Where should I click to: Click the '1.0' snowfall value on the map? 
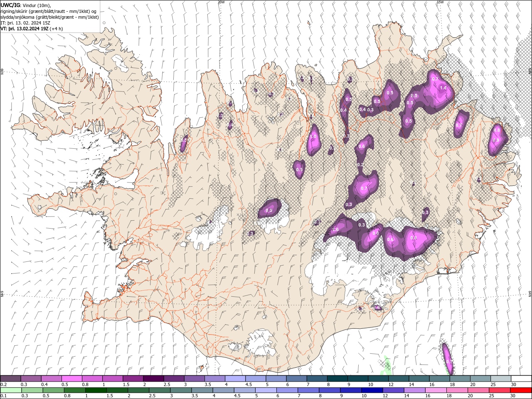click(x=313, y=136)
